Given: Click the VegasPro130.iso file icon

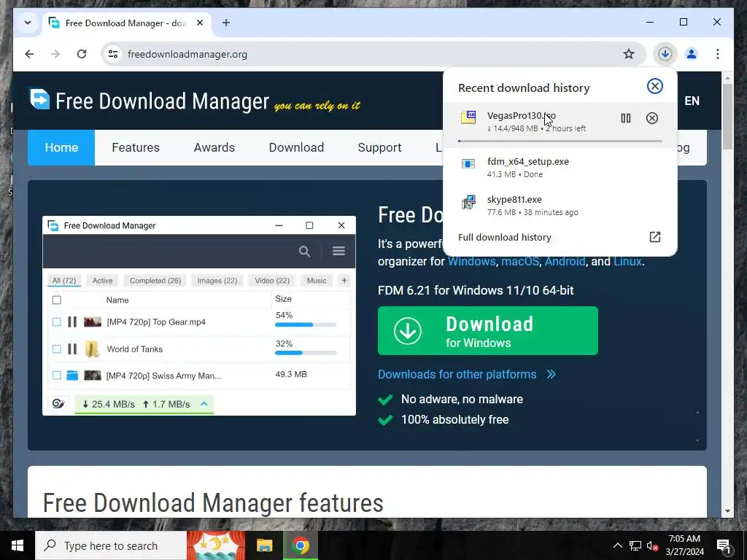Looking at the screenshot, I should coord(468,117).
